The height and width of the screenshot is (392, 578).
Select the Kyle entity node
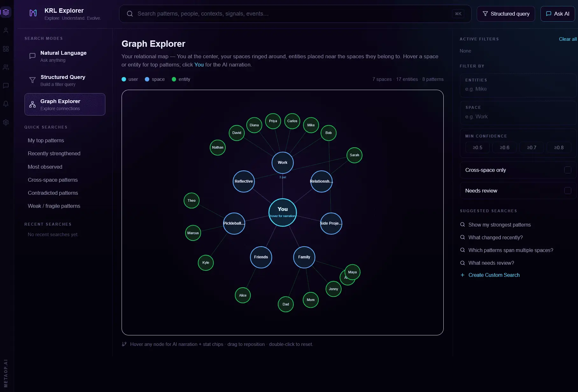[206, 262]
